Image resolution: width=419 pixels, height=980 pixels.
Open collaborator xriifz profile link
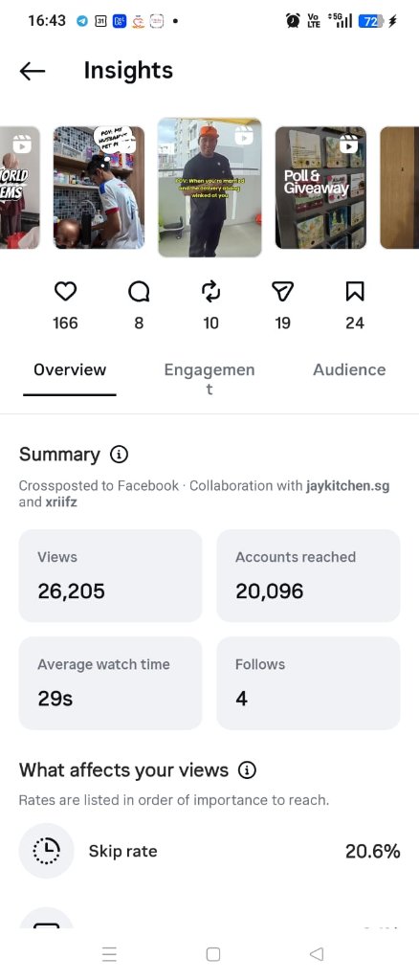61,501
